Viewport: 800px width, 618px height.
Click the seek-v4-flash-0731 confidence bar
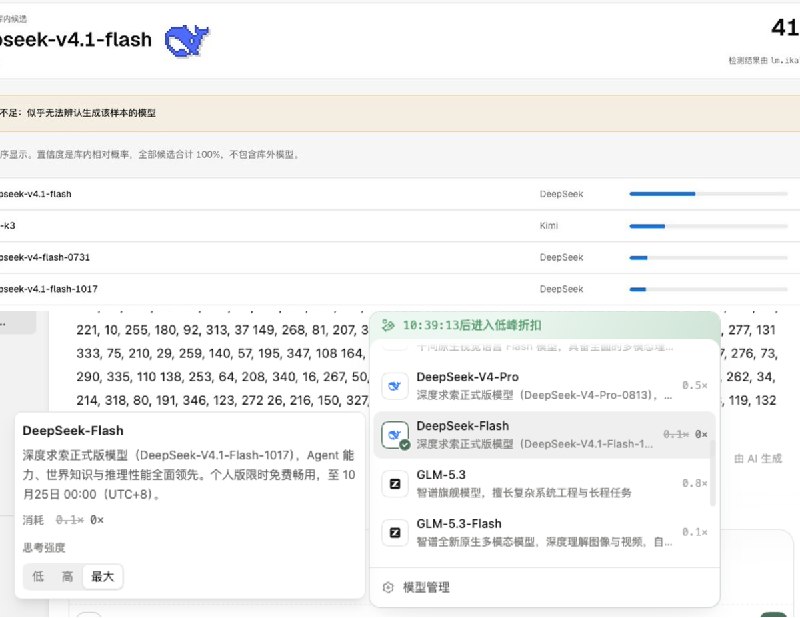click(x=708, y=258)
